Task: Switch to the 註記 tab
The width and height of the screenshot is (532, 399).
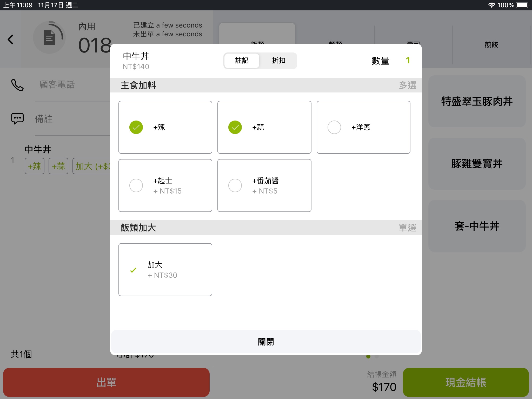Action: point(242,61)
